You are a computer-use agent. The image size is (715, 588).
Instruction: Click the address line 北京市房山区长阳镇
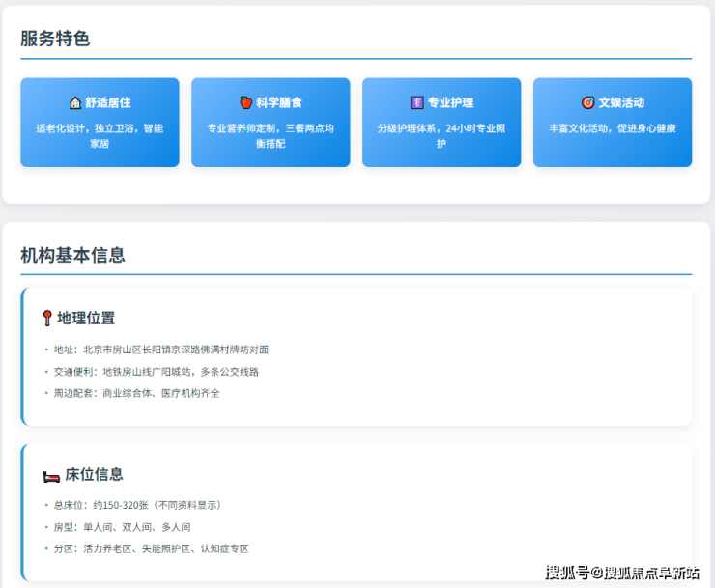pyautogui.click(x=160, y=350)
